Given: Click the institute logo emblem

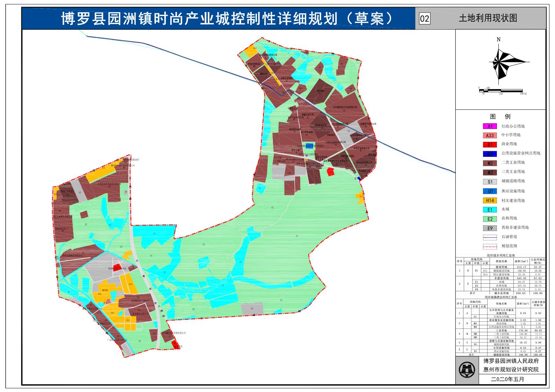Looking at the screenshot, I should coord(467,370).
